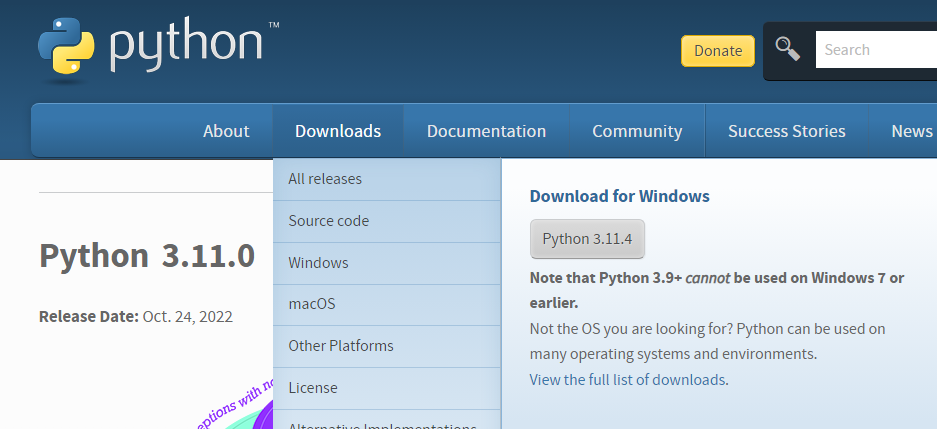The height and width of the screenshot is (429, 937).
Task: Select Windows in Downloads dropdown
Action: 387,263
